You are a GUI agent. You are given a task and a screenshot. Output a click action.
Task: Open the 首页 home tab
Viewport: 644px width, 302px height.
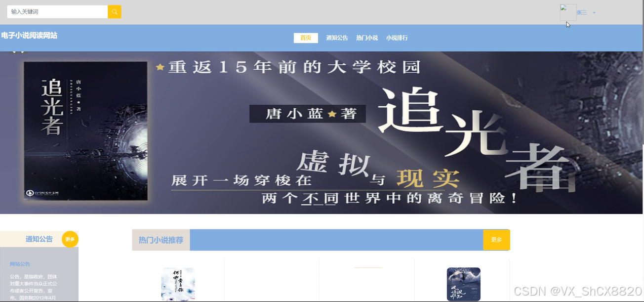click(x=306, y=38)
